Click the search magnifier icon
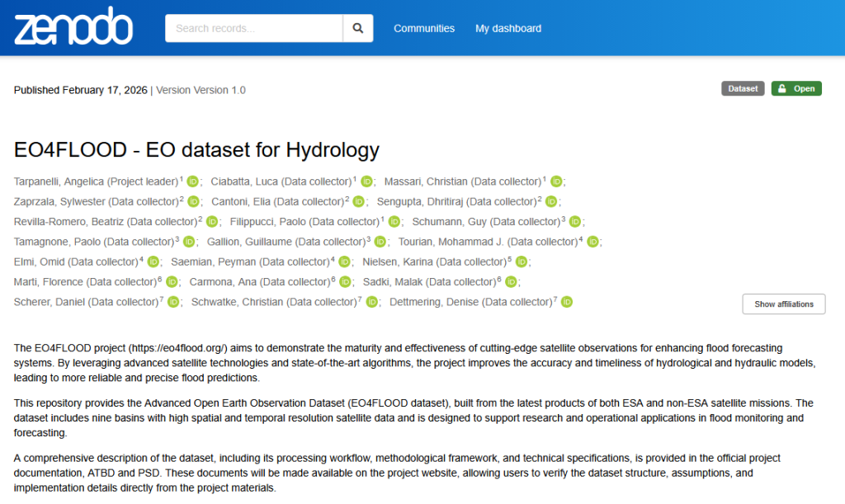 [x=358, y=28]
